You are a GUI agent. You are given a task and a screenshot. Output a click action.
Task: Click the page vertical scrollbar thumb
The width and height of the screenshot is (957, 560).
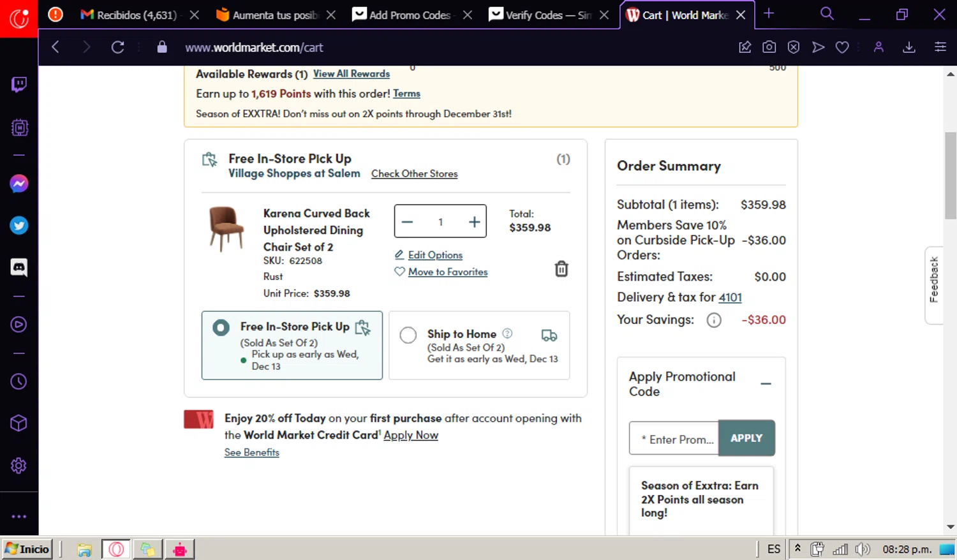tap(951, 175)
